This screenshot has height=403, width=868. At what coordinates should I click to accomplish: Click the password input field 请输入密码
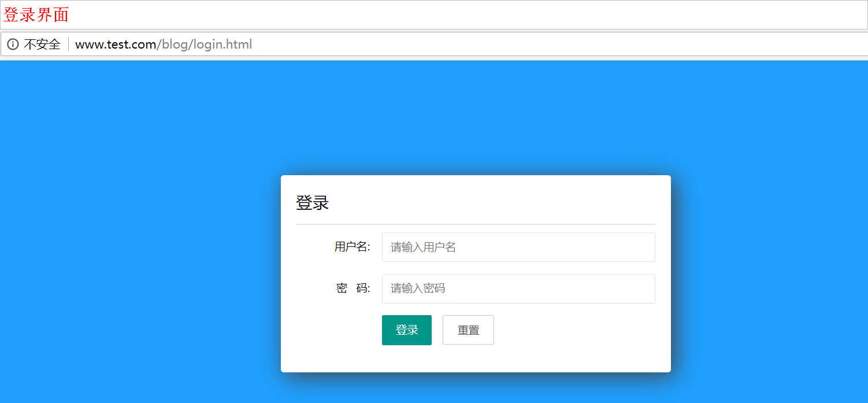pos(518,289)
